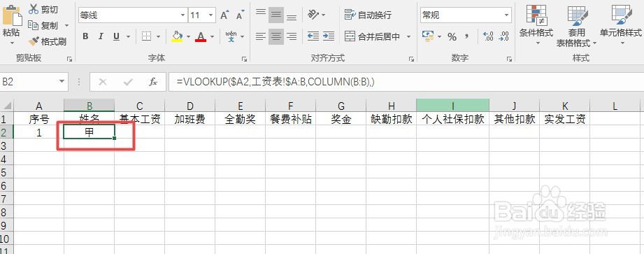Increase font size with large A
Viewport: 644px width, 254px height.
[x=224, y=15]
